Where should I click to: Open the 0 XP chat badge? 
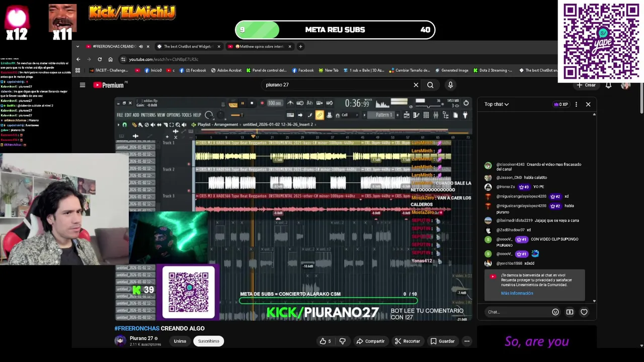point(560,104)
